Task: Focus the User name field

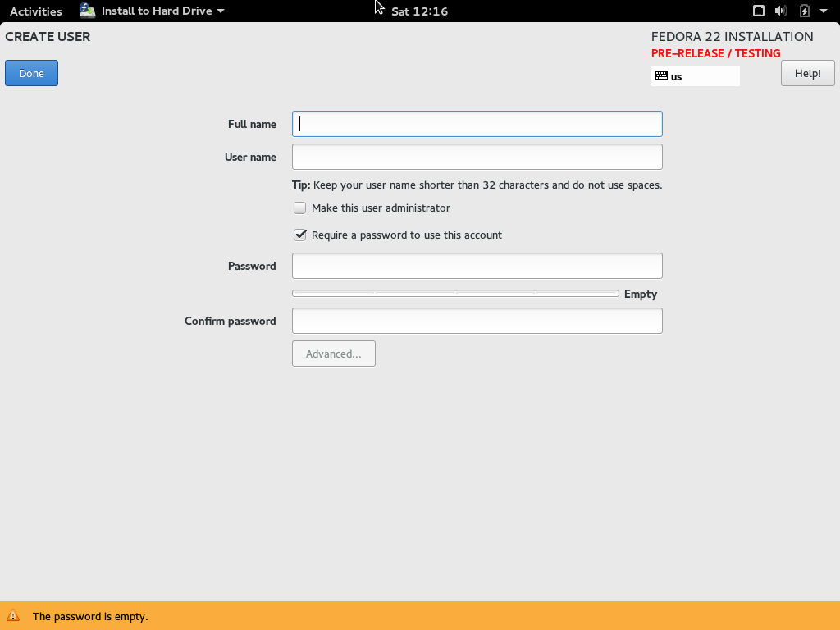Action: (x=477, y=157)
